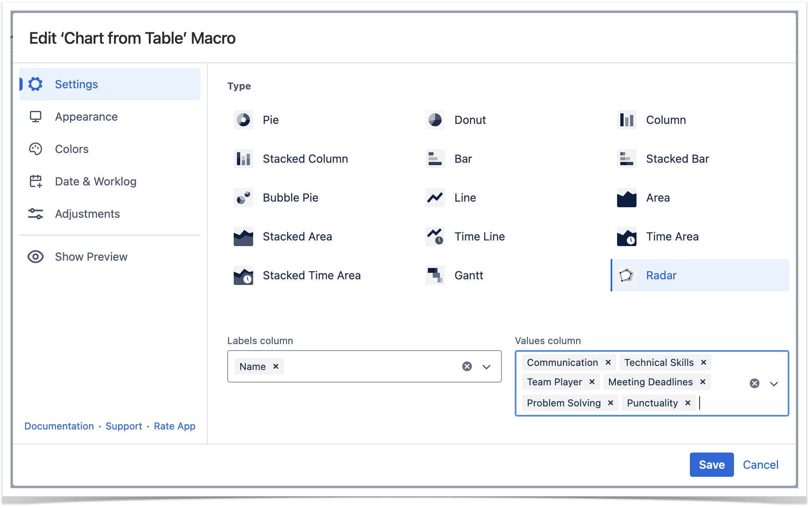
Task: Choose the Donut chart type icon
Action: point(435,120)
